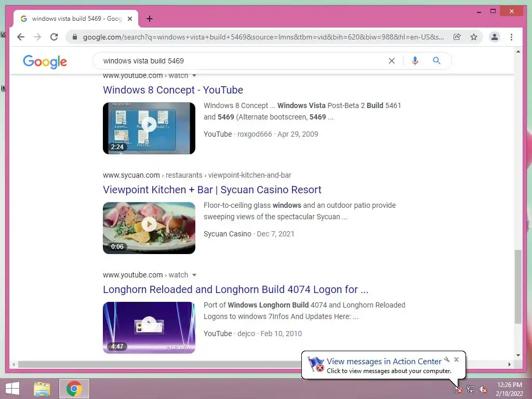This screenshot has height=399, width=532.
Task: Open the Chrome three-dot menu
Action: (511, 37)
